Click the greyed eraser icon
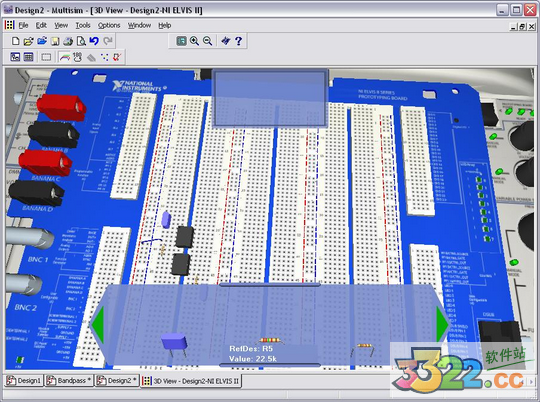This screenshot has width=540, height=402. pyautogui.click(x=91, y=57)
